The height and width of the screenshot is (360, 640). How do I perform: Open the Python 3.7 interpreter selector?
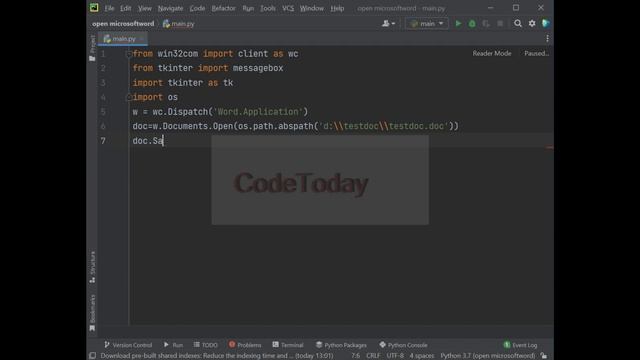click(488, 356)
